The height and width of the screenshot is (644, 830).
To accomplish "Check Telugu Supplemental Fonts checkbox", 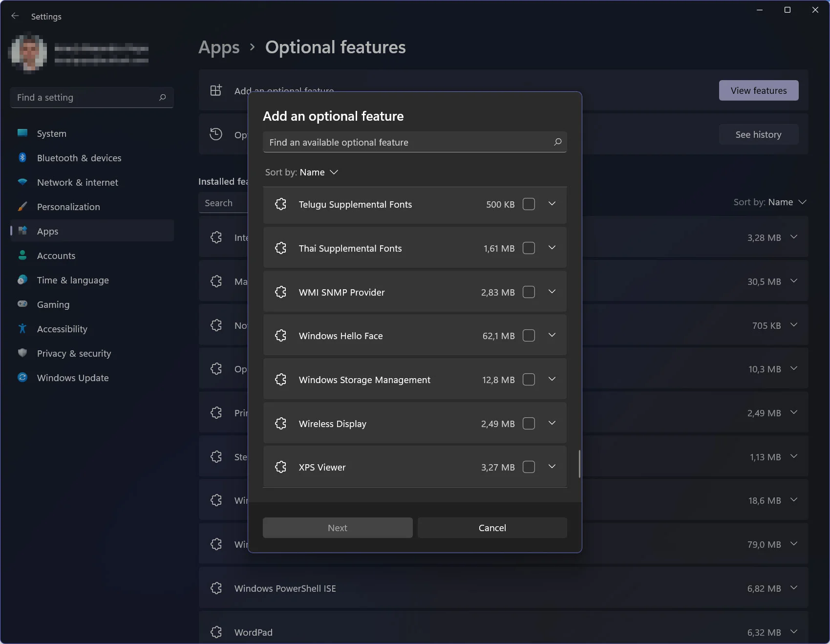I will pos(529,204).
